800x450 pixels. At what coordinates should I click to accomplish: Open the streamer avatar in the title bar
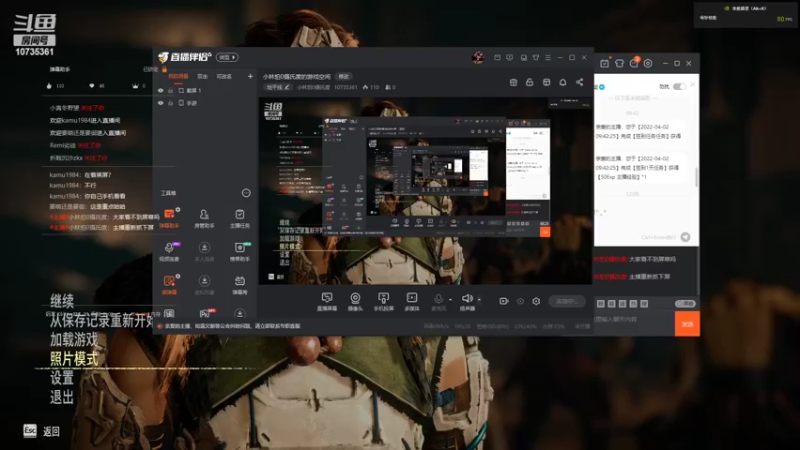tap(478, 57)
